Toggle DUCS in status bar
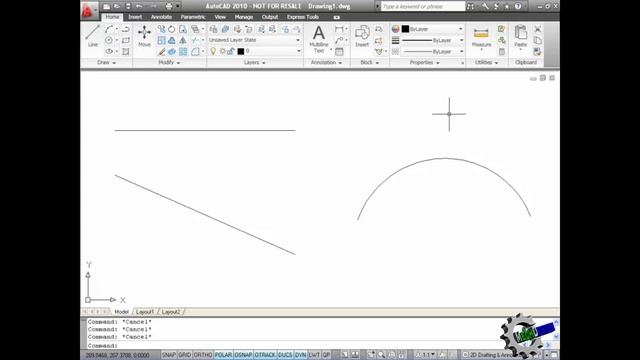Screen dimensions: 640x360 coord(285,355)
